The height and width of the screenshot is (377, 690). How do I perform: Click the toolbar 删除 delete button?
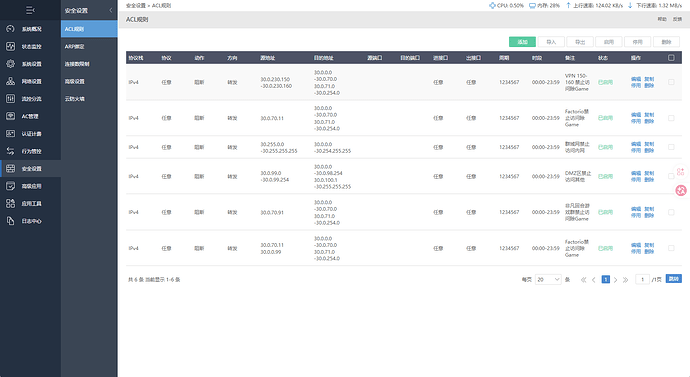click(666, 42)
